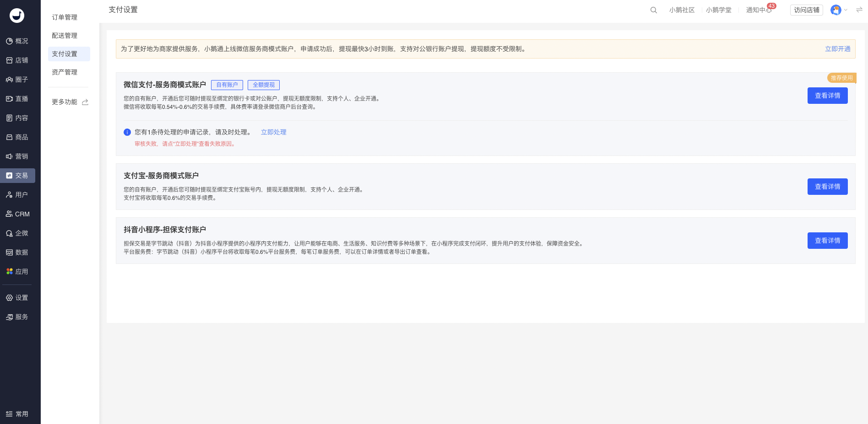View details of 支付宝 service provider account
The height and width of the screenshot is (424, 868).
pyautogui.click(x=827, y=187)
